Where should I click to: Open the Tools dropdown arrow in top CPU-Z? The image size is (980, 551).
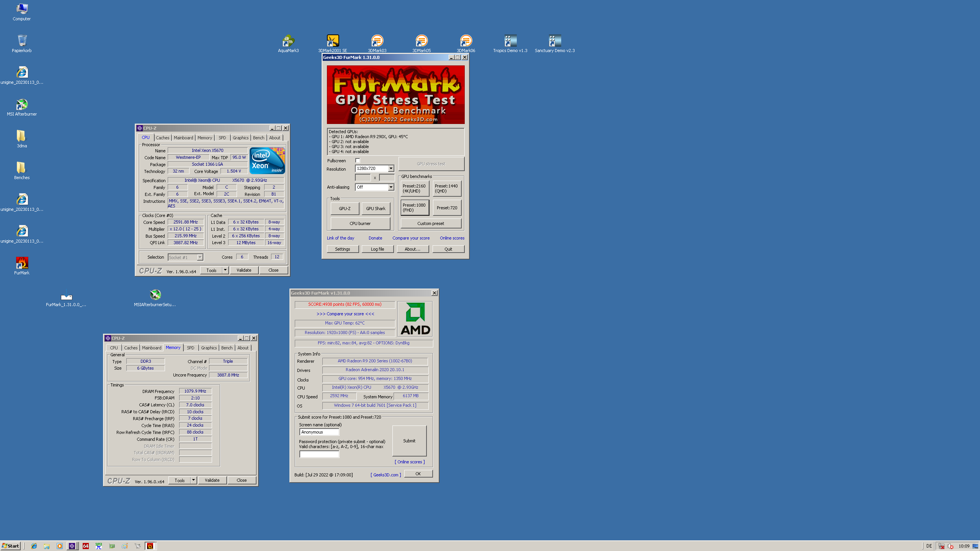click(225, 270)
